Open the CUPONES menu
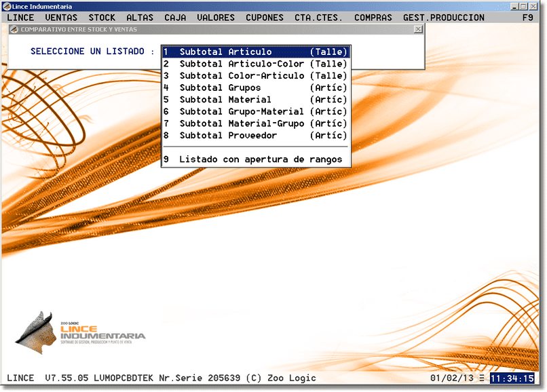This screenshot has height=392, width=547. pos(265,18)
